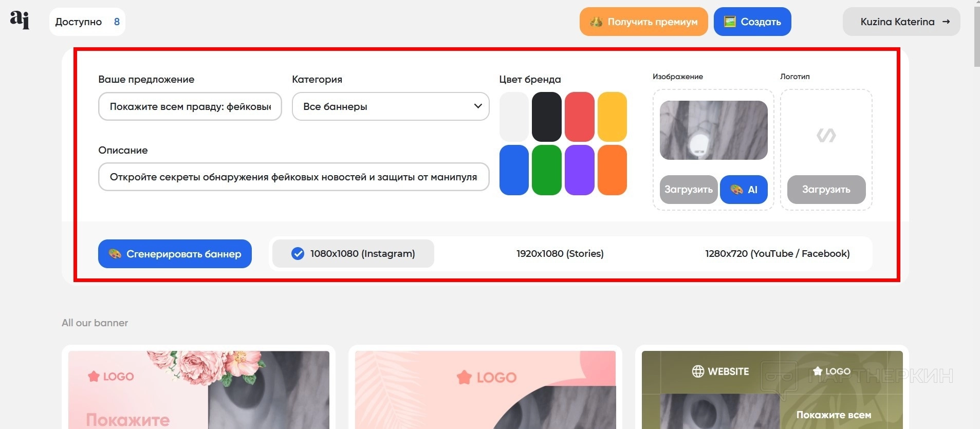The height and width of the screenshot is (429, 980).
Task: Click the palette icon on Сгенерировать баннер
Action: [115, 254]
